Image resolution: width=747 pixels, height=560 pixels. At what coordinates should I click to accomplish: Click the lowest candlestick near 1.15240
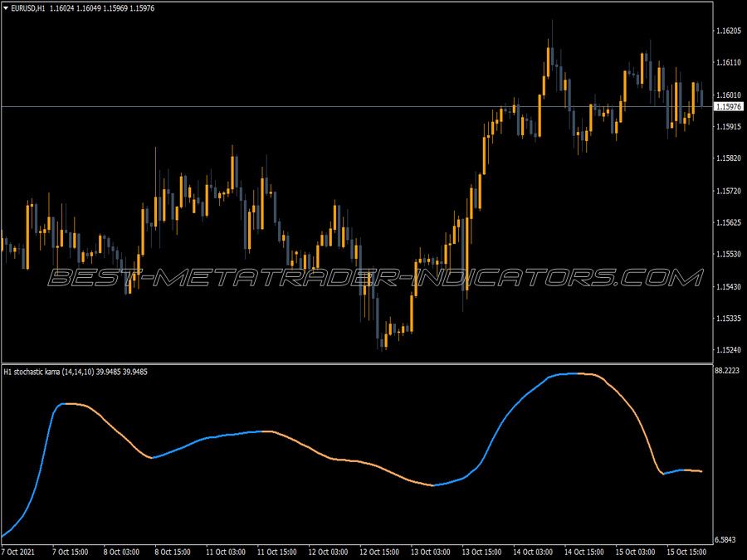(x=382, y=342)
